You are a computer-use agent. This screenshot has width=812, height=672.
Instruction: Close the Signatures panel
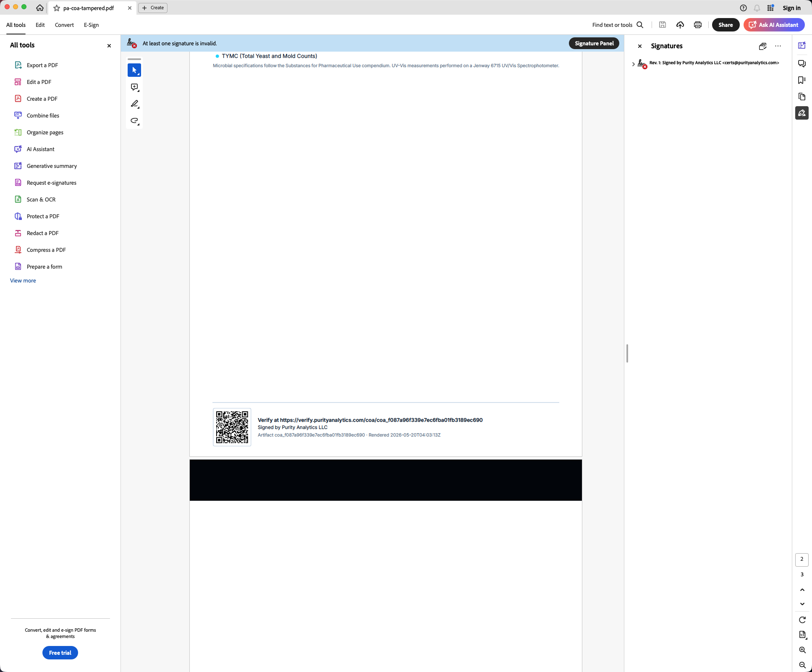[x=640, y=46]
